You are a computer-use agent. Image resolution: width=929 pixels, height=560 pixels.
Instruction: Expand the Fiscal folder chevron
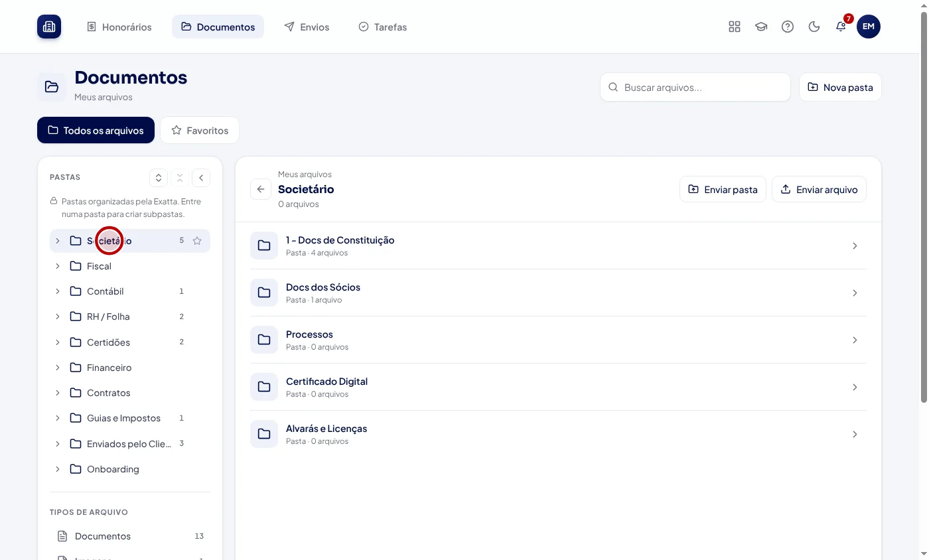(58, 266)
